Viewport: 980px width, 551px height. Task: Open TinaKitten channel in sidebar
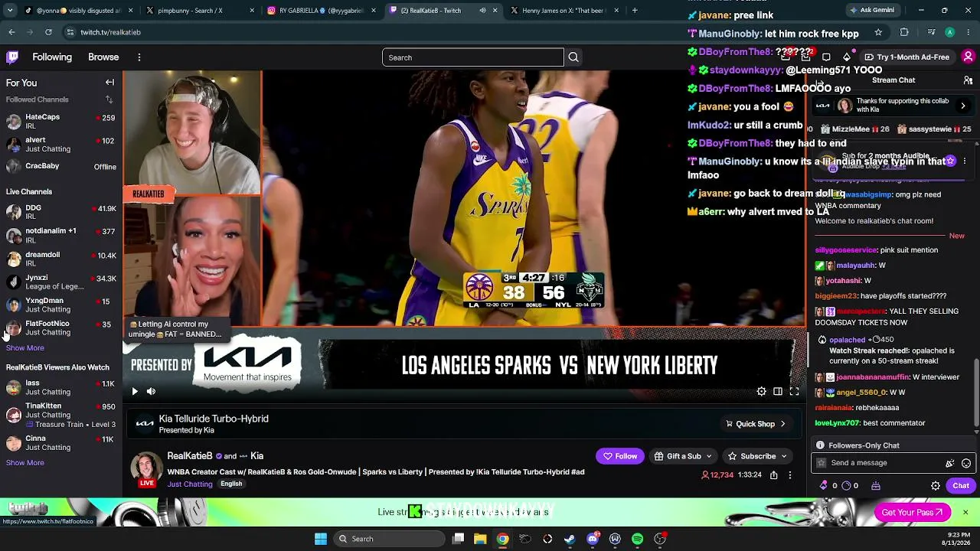tap(61, 415)
